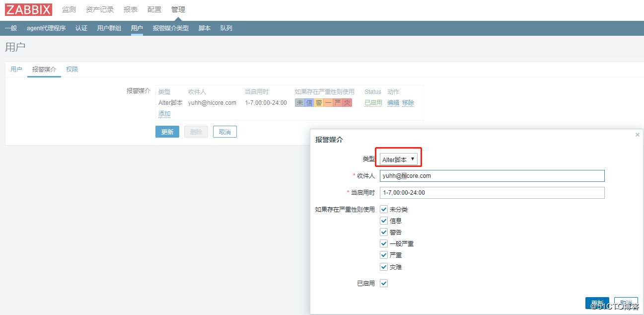Click the Alter脚本 cell in media table
Image resolution: width=644 pixels, height=315 pixels.
click(170, 103)
